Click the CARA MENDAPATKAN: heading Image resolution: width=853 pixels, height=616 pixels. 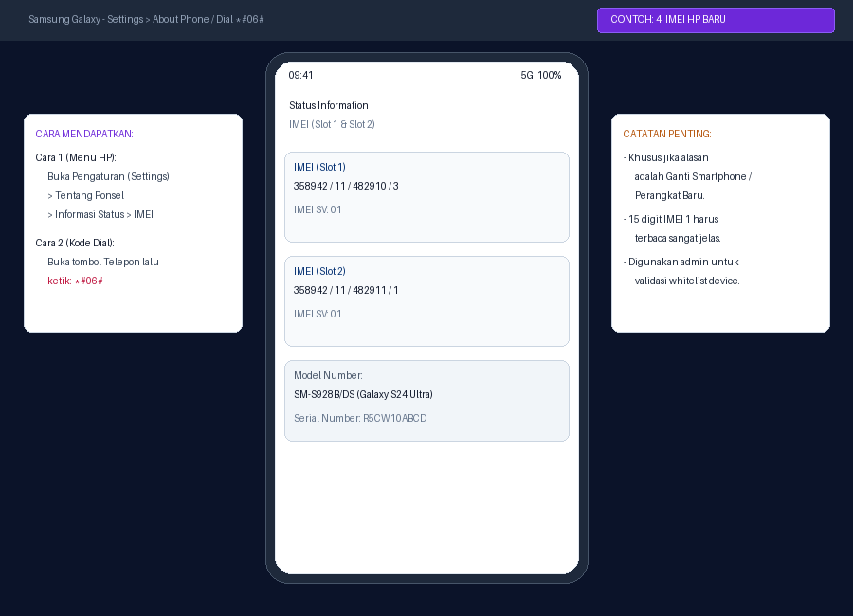click(84, 134)
